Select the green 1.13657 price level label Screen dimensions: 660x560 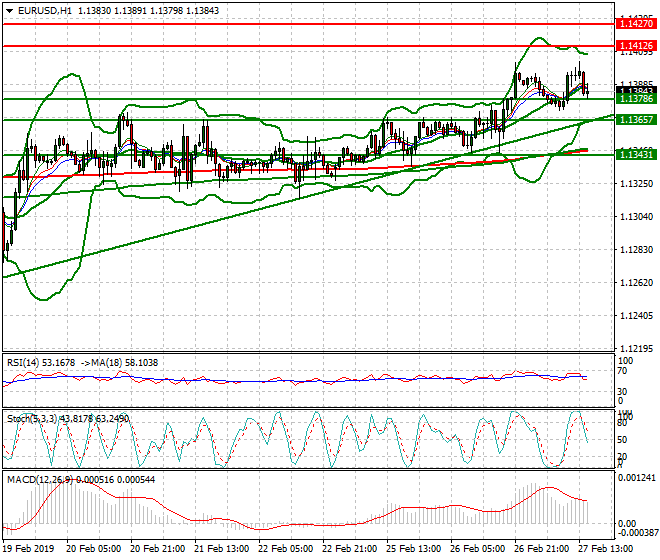pos(636,120)
